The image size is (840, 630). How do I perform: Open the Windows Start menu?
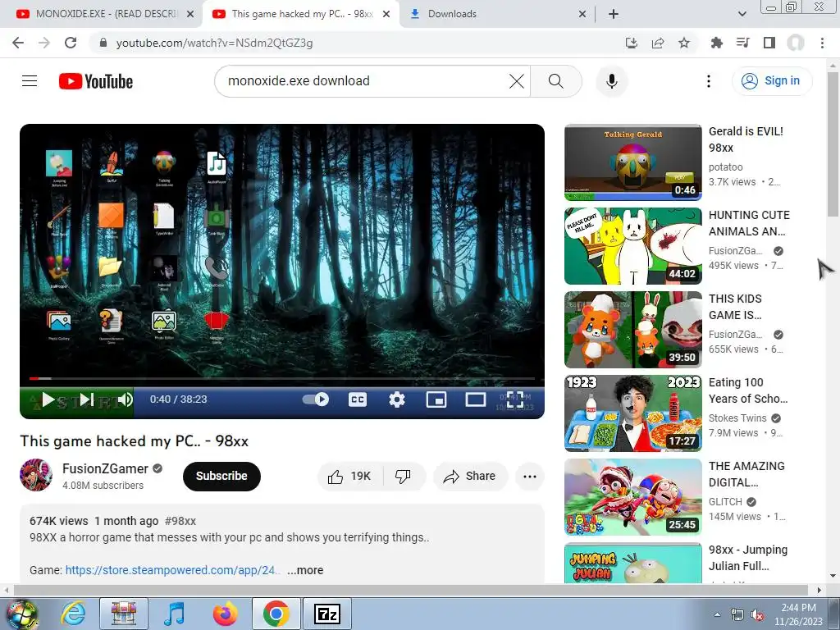click(22, 614)
